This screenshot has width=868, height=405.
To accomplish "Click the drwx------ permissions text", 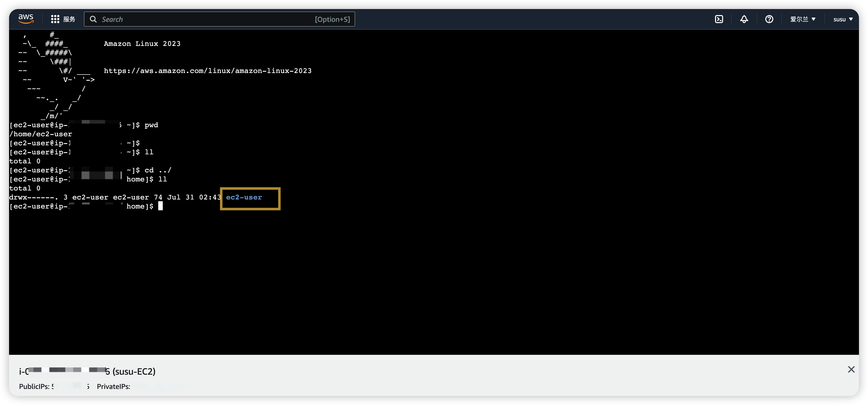I will coord(33,197).
